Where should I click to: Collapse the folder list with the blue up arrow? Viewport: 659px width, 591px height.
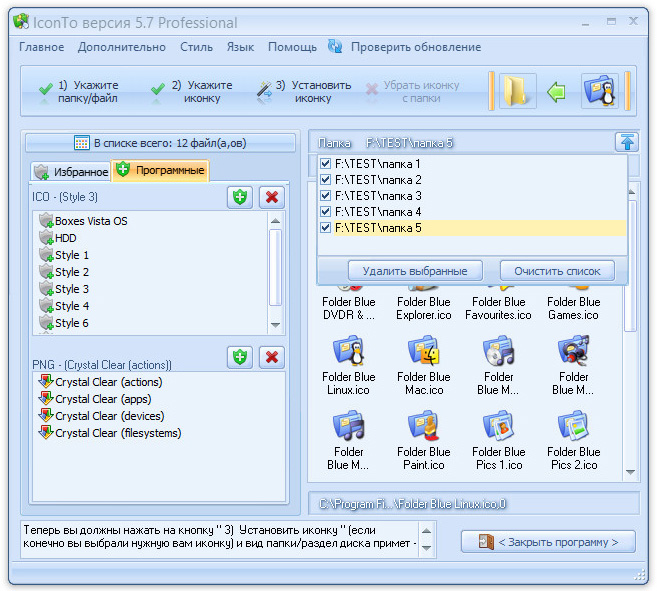626,143
